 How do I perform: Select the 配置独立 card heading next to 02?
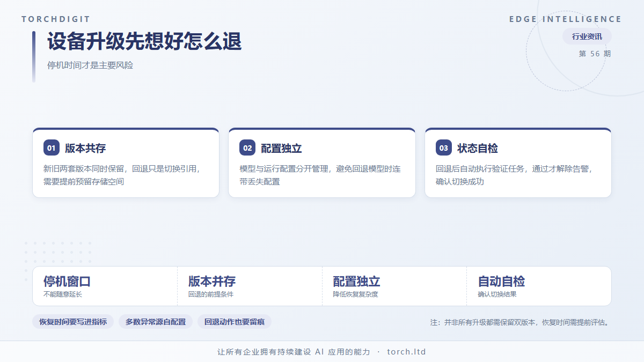click(x=281, y=149)
